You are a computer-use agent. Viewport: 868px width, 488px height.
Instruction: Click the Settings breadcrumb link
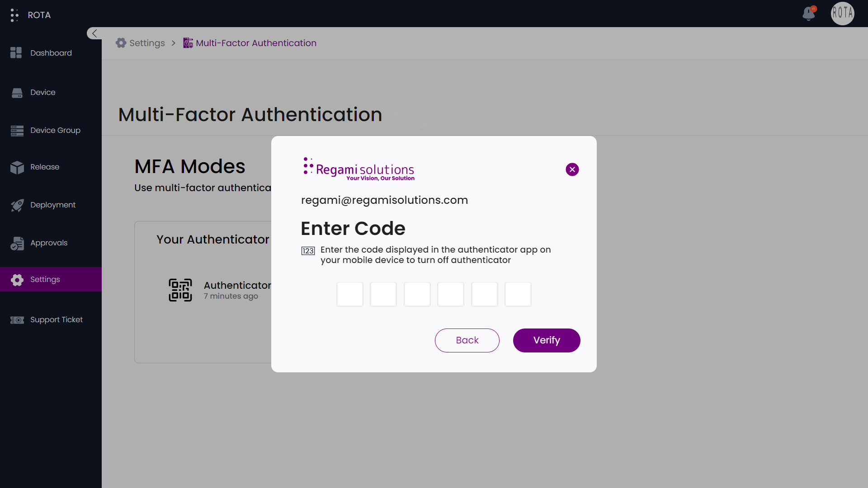[147, 43]
